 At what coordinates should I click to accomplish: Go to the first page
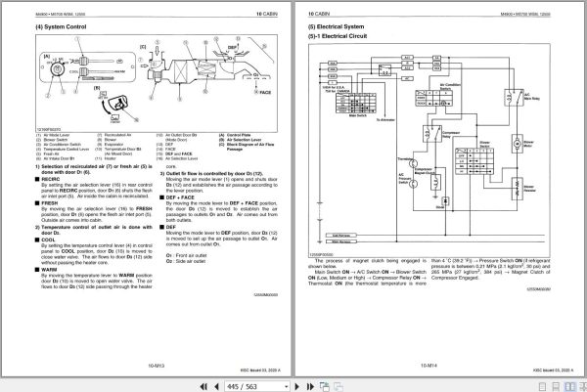203,386
